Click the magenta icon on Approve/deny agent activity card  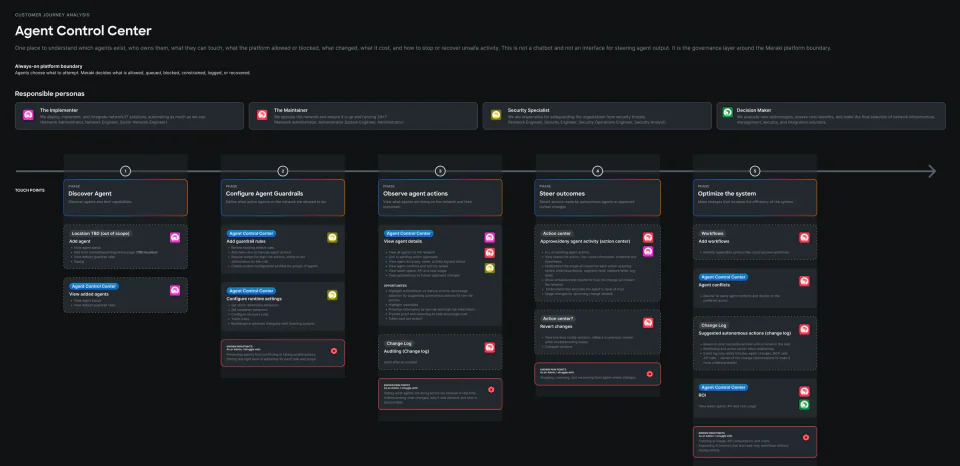point(648,251)
